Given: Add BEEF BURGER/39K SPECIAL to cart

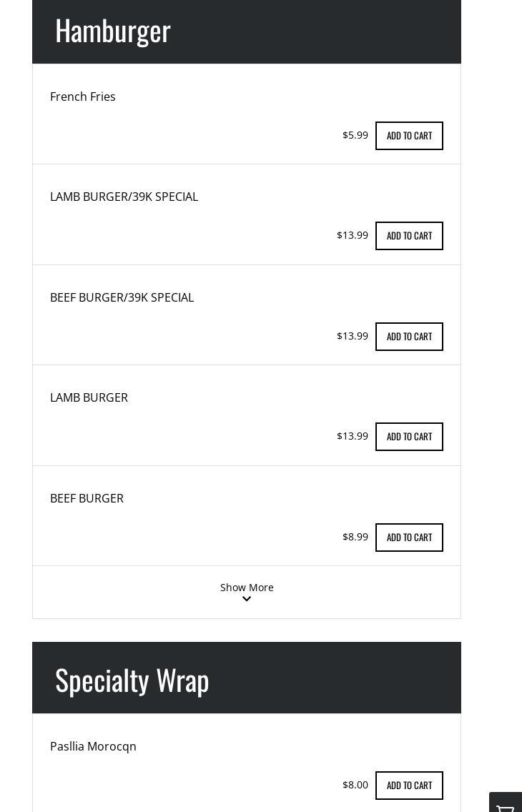Looking at the screenshot, I should pyautogui.click(x=409, y=337).
